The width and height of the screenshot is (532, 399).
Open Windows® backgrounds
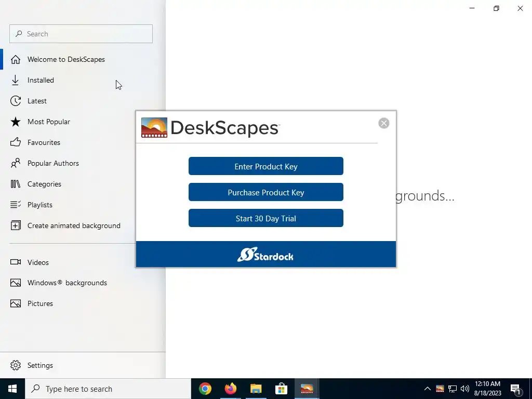tap(83, 283)
